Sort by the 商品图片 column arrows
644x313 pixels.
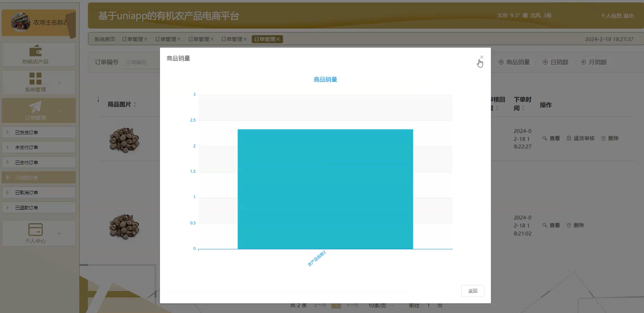135,104
